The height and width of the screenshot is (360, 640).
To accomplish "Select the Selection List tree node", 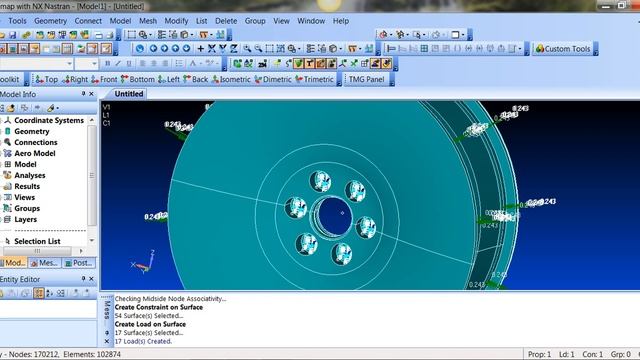I will click(37, 241).
